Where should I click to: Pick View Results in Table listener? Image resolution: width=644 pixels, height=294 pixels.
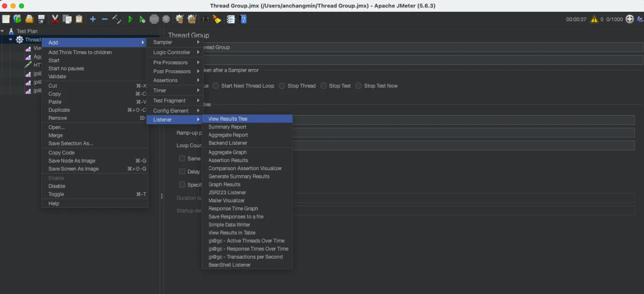(247, 232)
